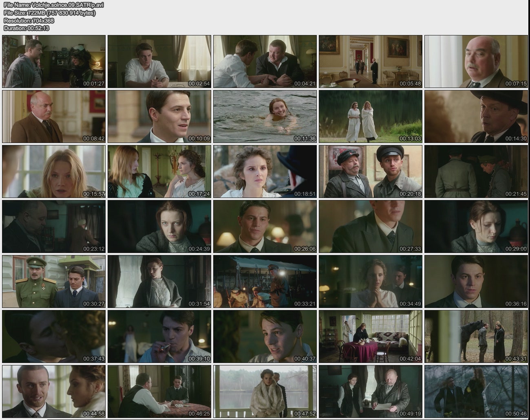Open the frame timestamped 00:30:27 with the officer
Viewport: 530px width, 420px height.
(54, 281)
